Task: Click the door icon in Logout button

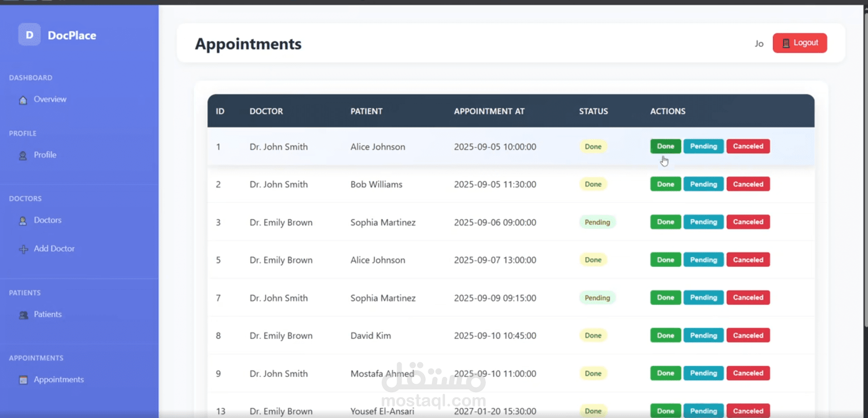Action: click(786, 43)
